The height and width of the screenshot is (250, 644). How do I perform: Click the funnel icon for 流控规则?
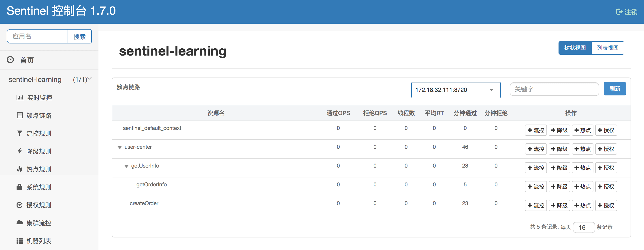coord(19,133)
